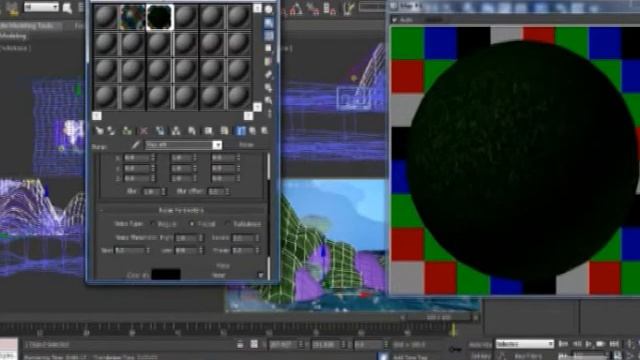
Task: Select Fractal noise type radio button
Action: point(191,224)
